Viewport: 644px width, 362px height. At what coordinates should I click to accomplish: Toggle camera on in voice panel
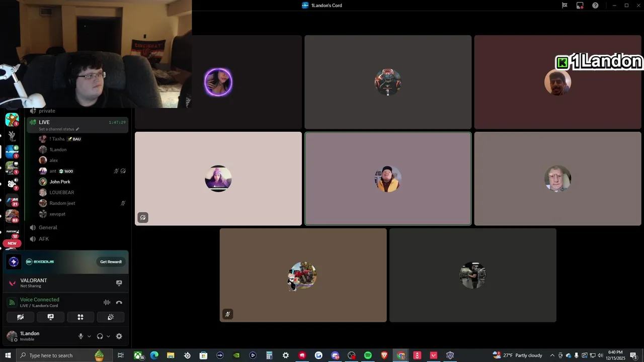[20, 317]
